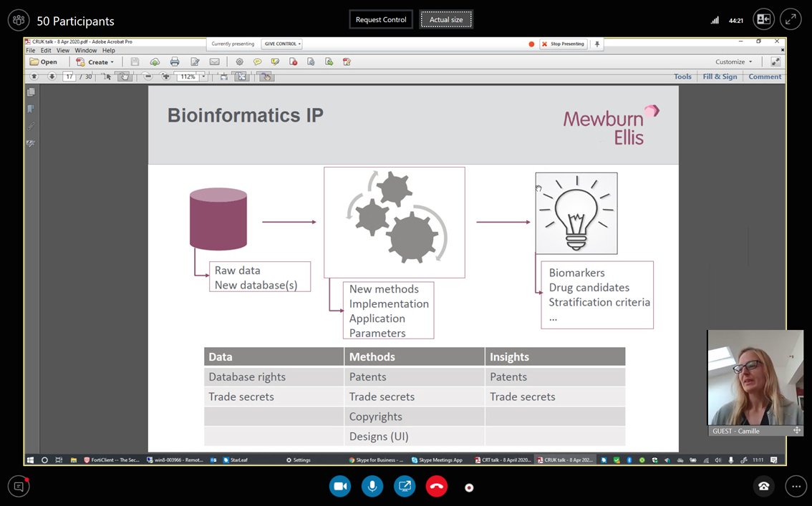Click the Request Control button
The width and height of the screenshot is (812, 506).
[381, 19]
